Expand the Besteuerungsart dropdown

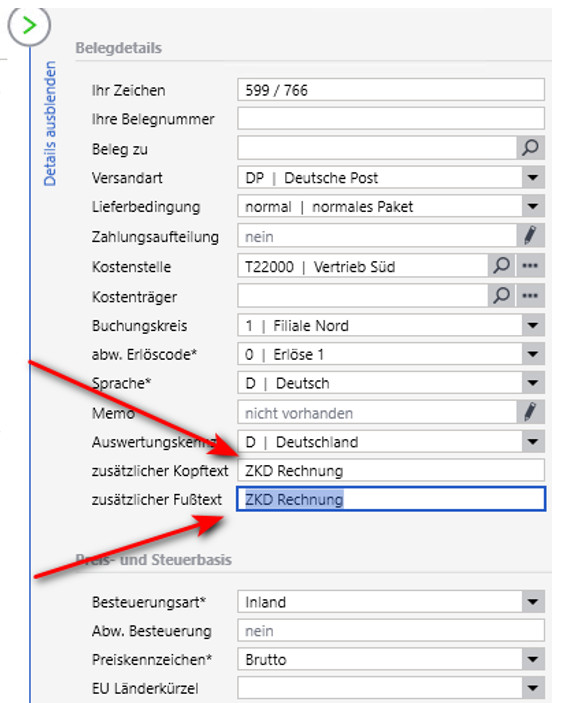click(x=533, y=602)
